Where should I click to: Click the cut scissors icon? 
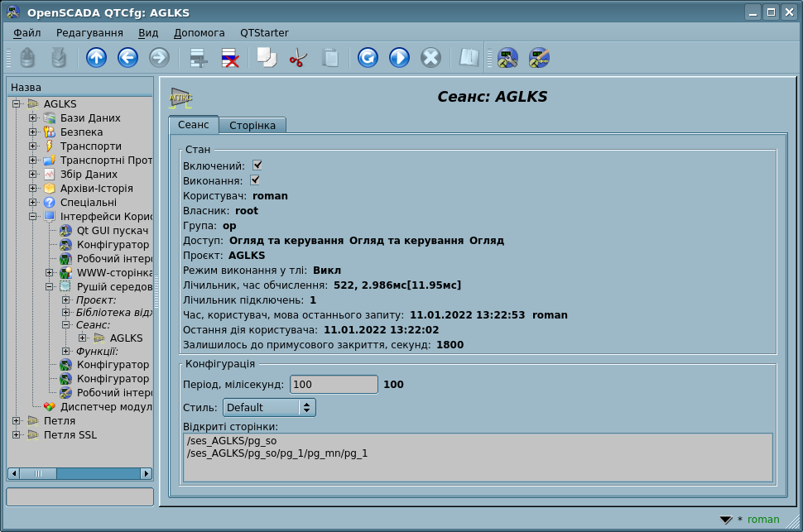[298, 58]
